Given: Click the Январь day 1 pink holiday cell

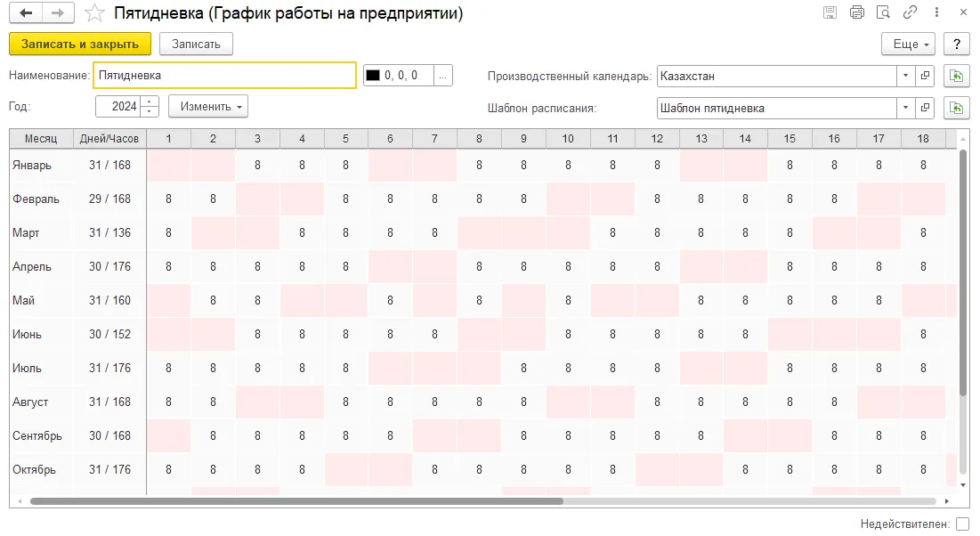Looking at the screenshot, I should (169, 165).
